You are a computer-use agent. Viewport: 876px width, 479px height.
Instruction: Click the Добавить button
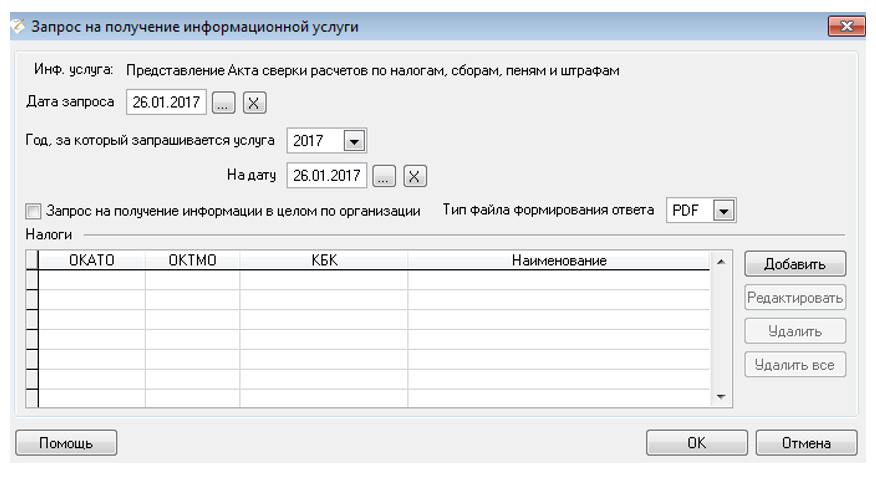795,265
